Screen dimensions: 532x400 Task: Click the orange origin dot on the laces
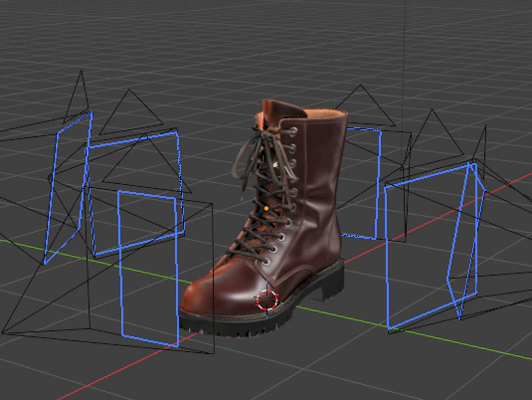coord(266,208)
